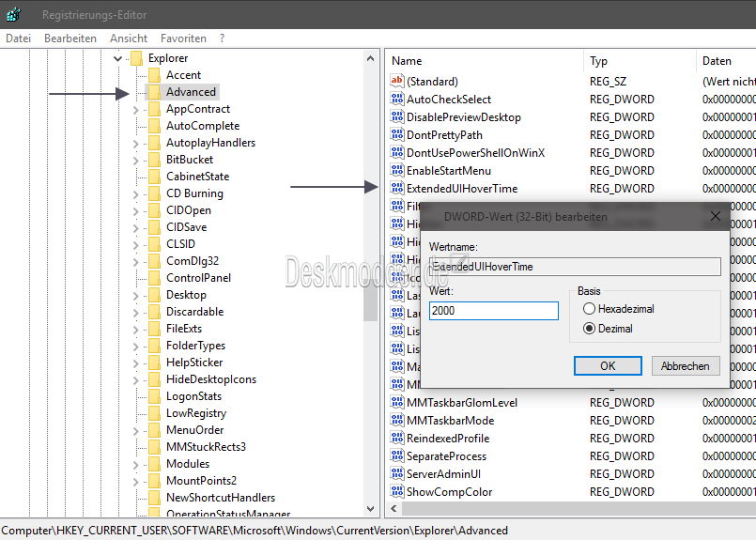
Task: Click the Registry Editor icon in title bar
Action: pyautogui.click(x=13, y=15)
